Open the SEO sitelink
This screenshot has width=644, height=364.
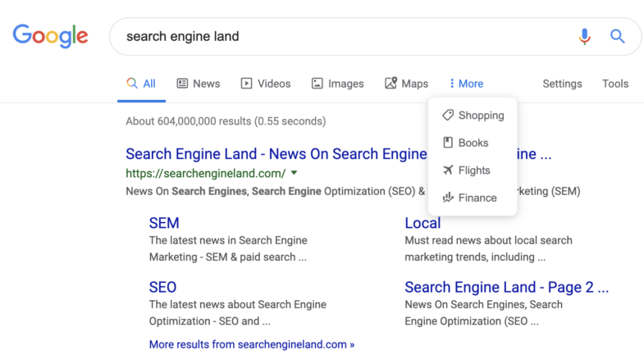tap(162, 287)
